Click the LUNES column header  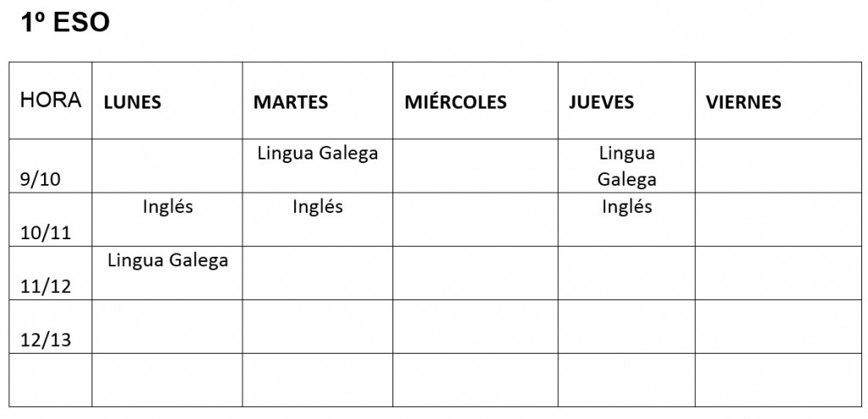tap(132, 103)
